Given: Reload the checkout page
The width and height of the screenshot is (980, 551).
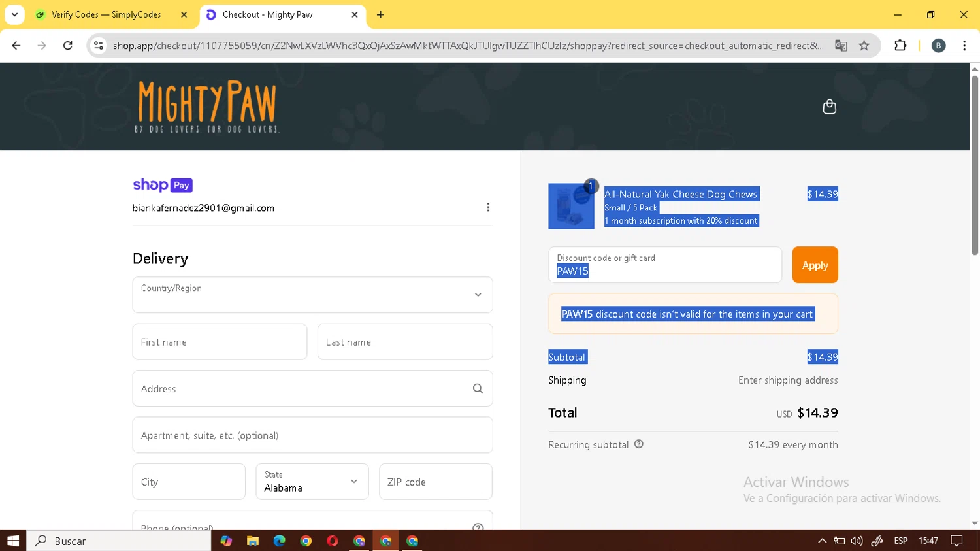Looking at the screenshot, I should pyautogui.click(x=67, y=45).
